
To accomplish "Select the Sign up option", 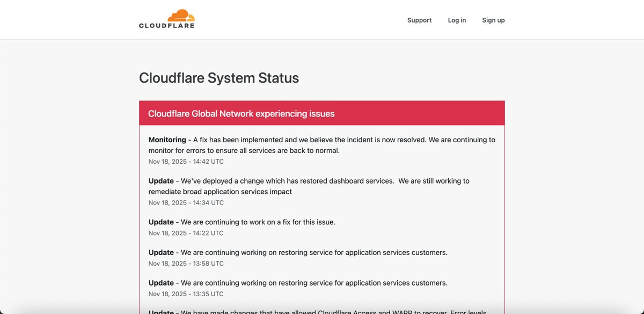I will pyautogui.click(x=493, y=20).
